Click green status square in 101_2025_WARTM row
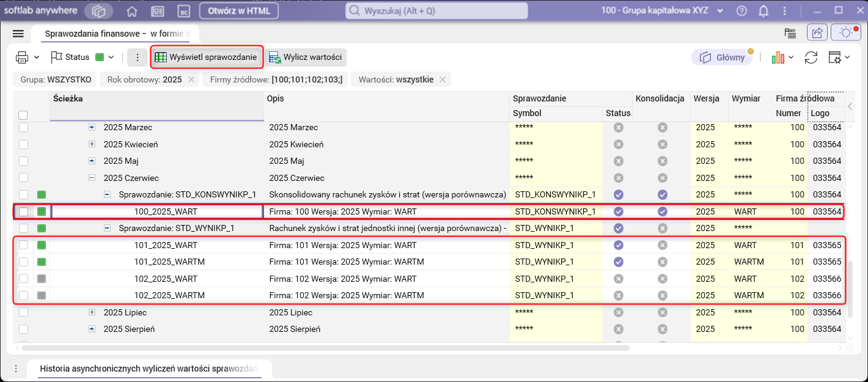 click(x=42, y=262)
